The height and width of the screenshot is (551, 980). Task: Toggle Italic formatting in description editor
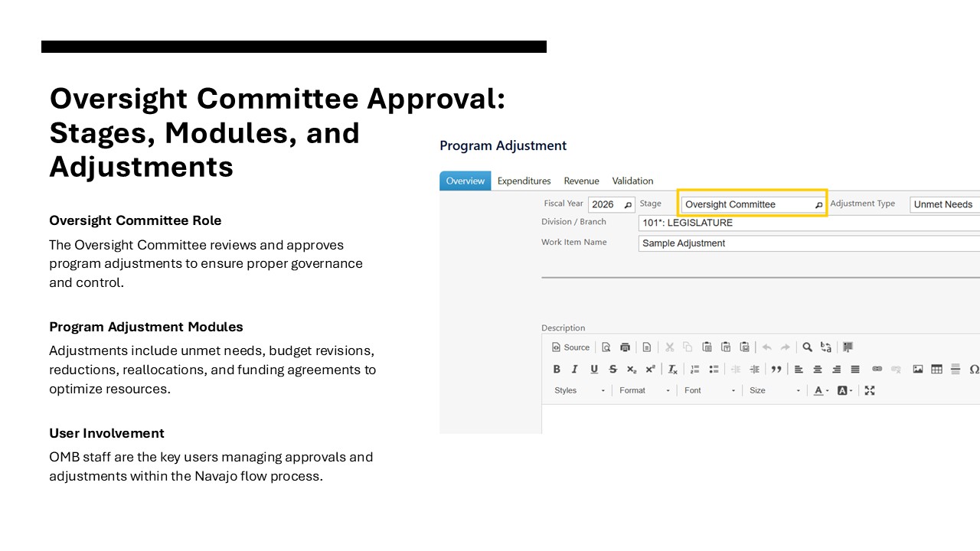[x=575, y=369]
